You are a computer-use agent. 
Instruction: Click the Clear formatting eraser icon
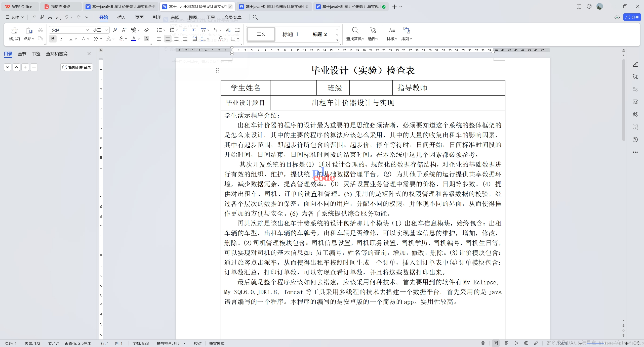tap(147, 30)
